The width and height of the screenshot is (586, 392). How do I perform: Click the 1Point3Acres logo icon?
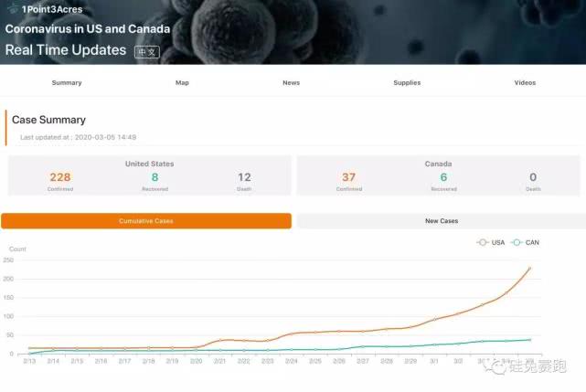(12, 9)
